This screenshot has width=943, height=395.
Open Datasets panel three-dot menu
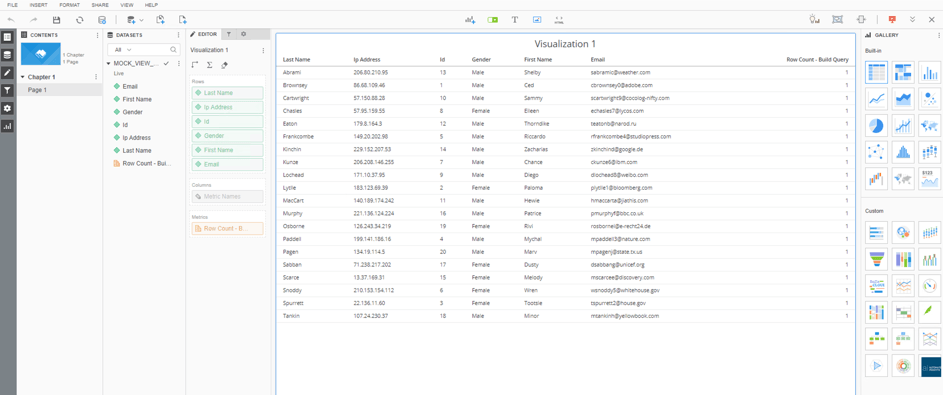pyautogui.click(x=179, y=35)
